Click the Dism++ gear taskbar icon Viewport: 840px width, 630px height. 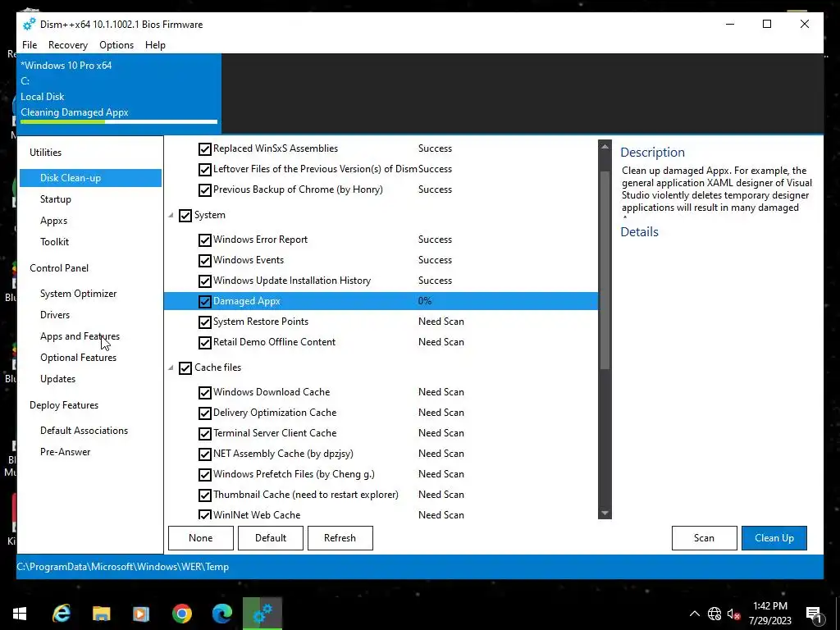click(x=262, y=613)
